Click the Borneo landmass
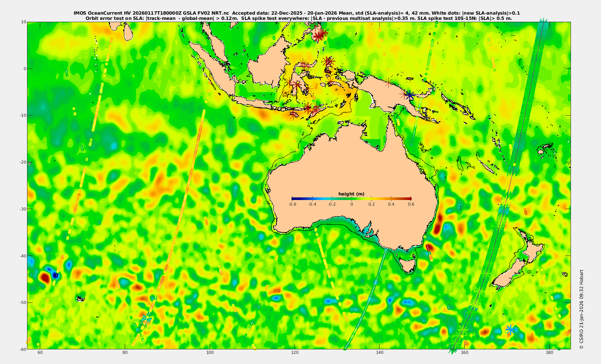Image resolution: width=601 pixels, height=364 pixels. pos(269,62)
